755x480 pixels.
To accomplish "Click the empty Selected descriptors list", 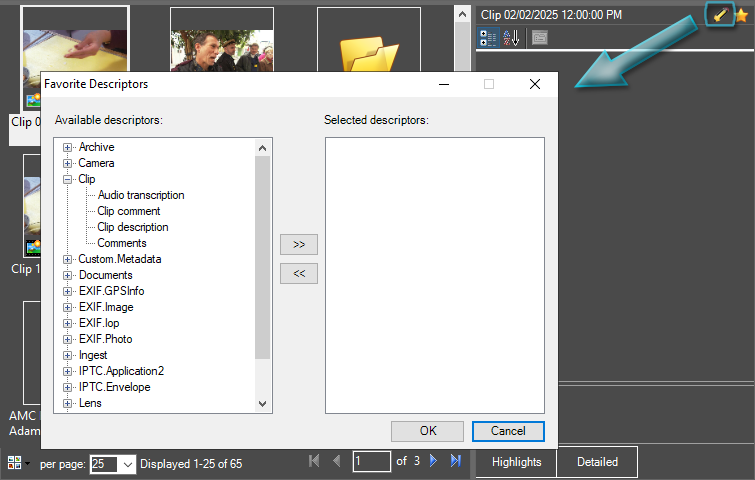I will [x=435, y=275].
